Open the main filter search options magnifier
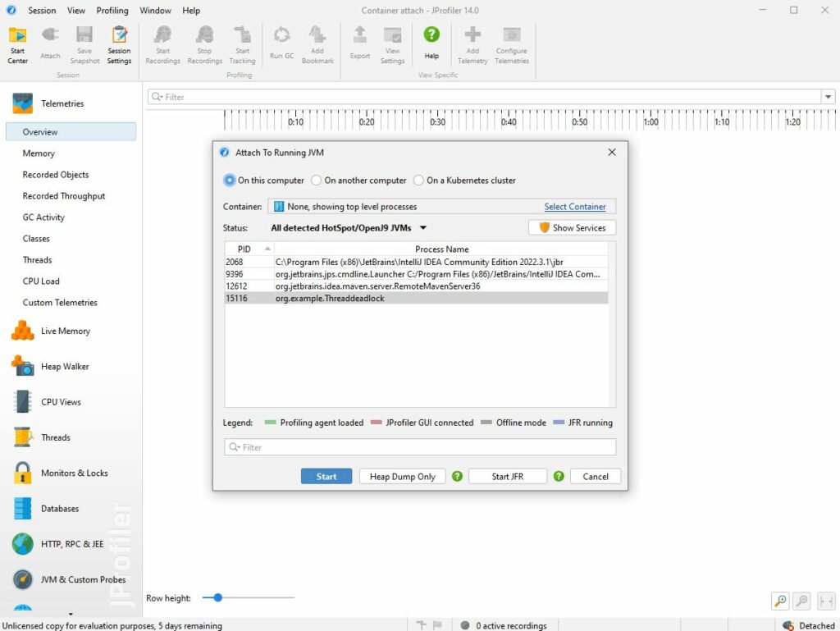840x631 pixels. tap(157, 97)
